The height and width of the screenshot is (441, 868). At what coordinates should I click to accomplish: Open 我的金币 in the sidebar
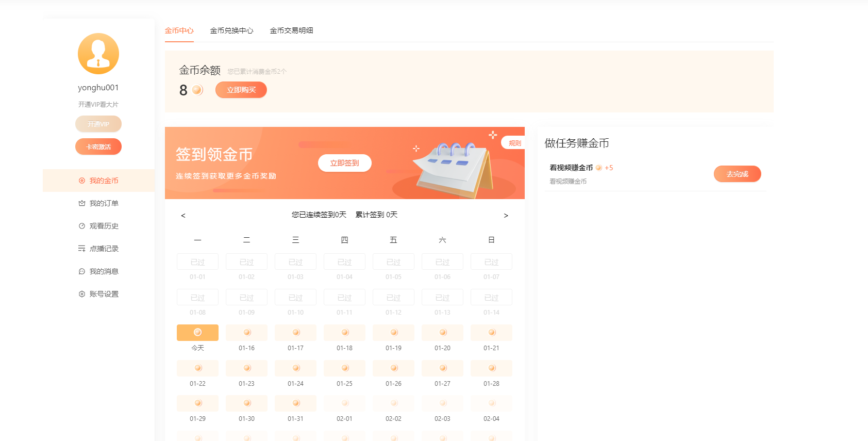[98, 181]
